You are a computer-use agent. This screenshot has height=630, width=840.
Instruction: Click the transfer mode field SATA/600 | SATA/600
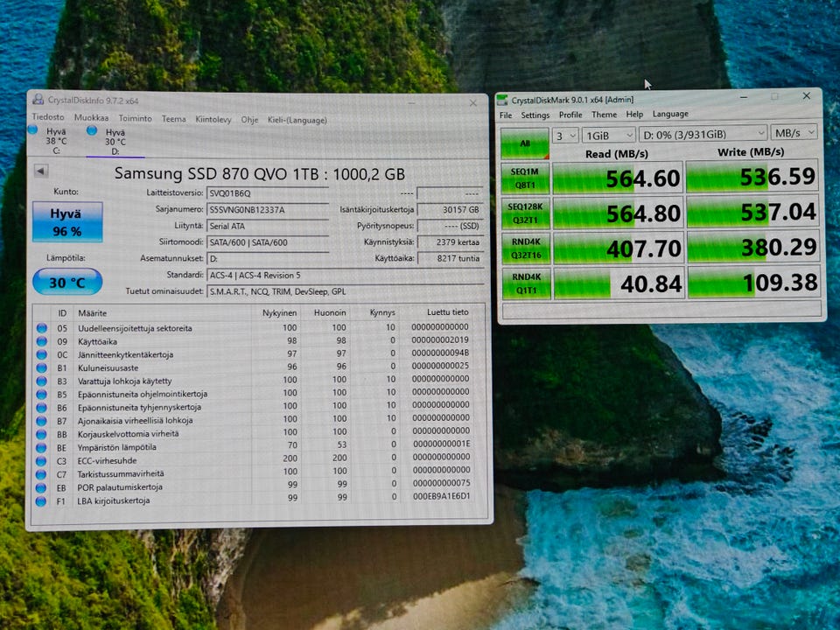[268, 242]
